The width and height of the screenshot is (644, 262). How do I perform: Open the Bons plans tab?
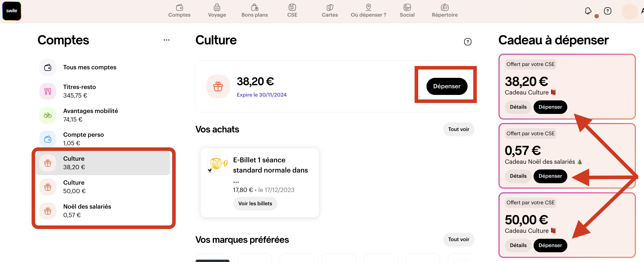[255, 11]
